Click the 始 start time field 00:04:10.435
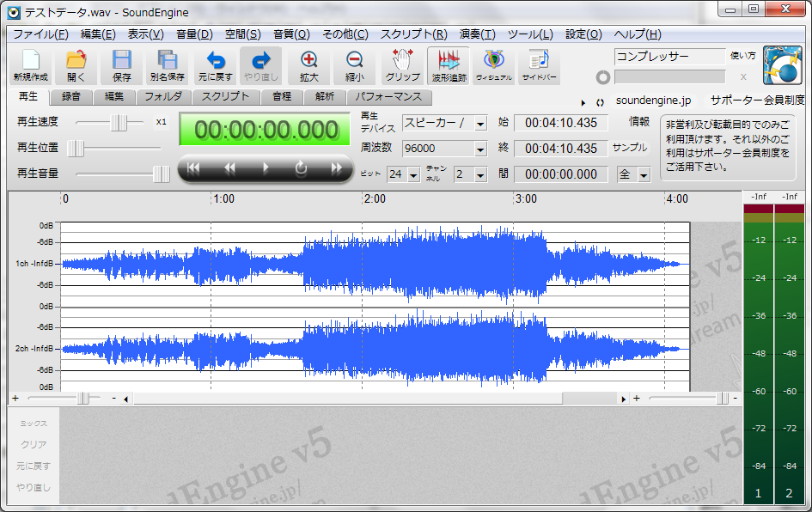 pos(561,123)
